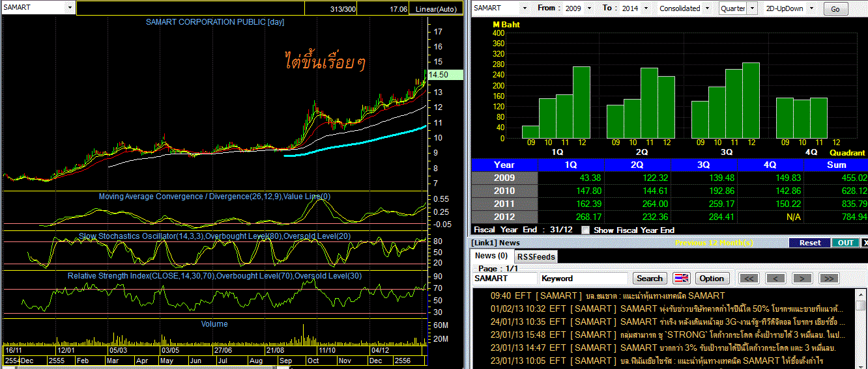The width and height of the screenshot is (868, 369).
Task: Click the SAMART CORPORATION PUBLIC [day] chart title
Action: [x=215, y=22]
